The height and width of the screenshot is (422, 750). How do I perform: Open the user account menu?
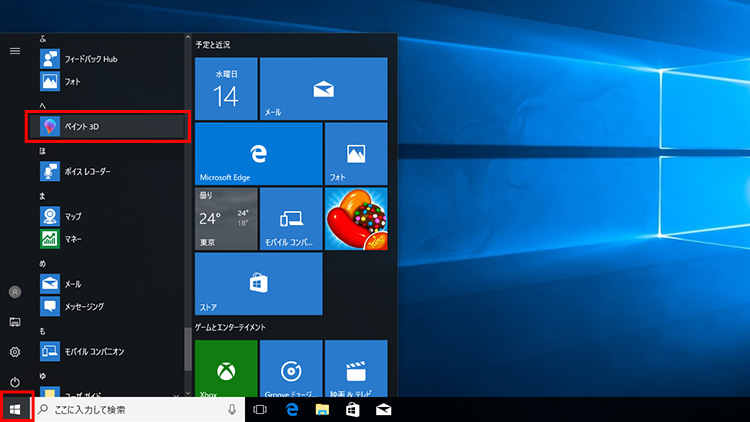pyautogui.click(x=15, y=292)
